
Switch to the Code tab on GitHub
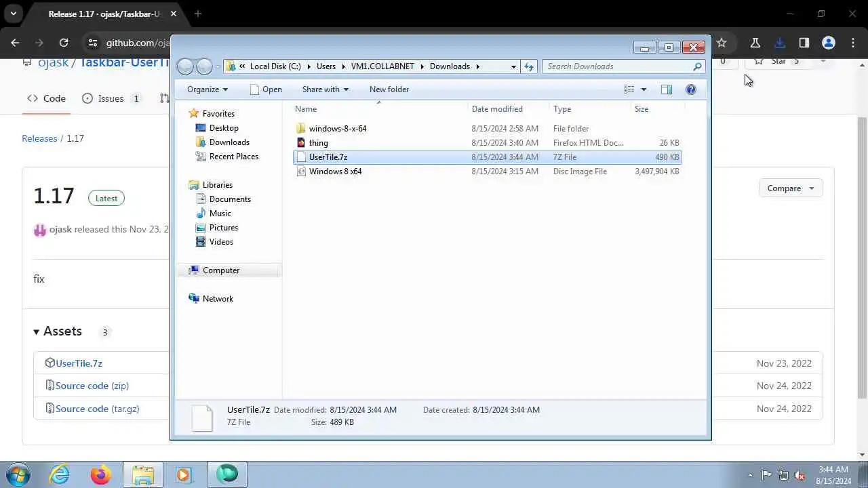(46, 98)
